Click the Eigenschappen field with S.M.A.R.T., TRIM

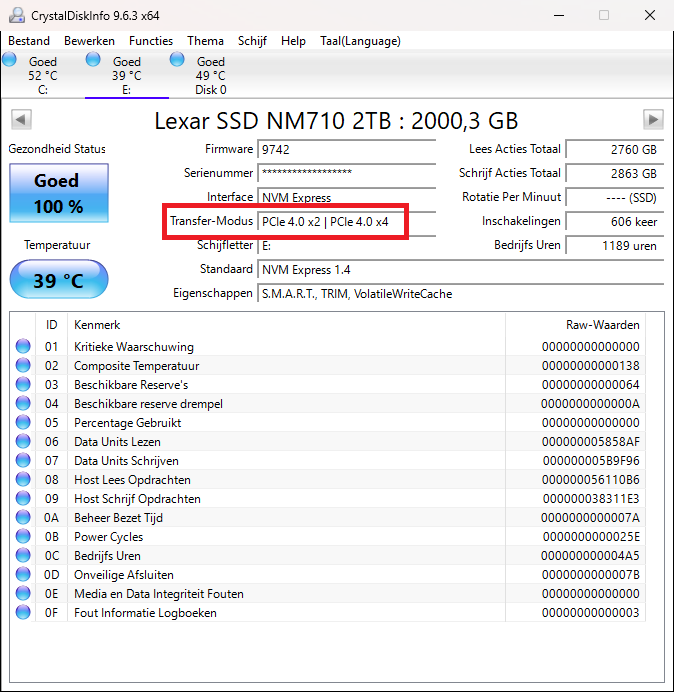pyautogui.click(x=461, y=293)
